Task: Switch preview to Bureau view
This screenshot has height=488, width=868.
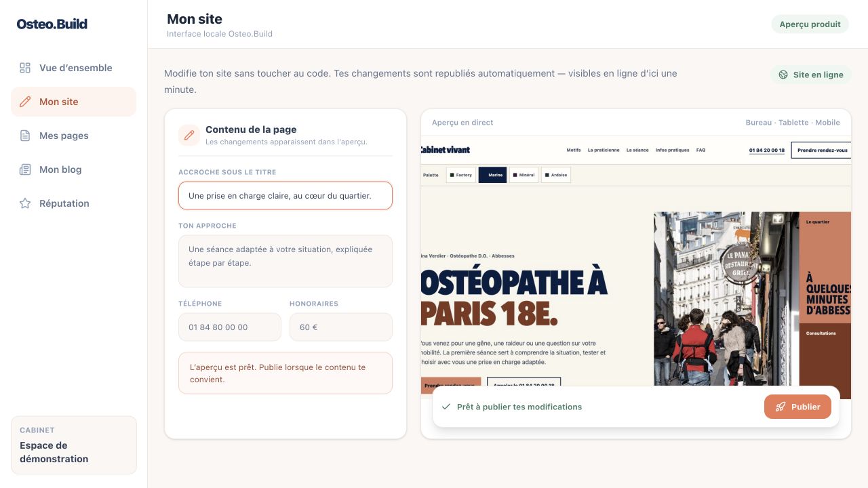Action: [758, 123]
